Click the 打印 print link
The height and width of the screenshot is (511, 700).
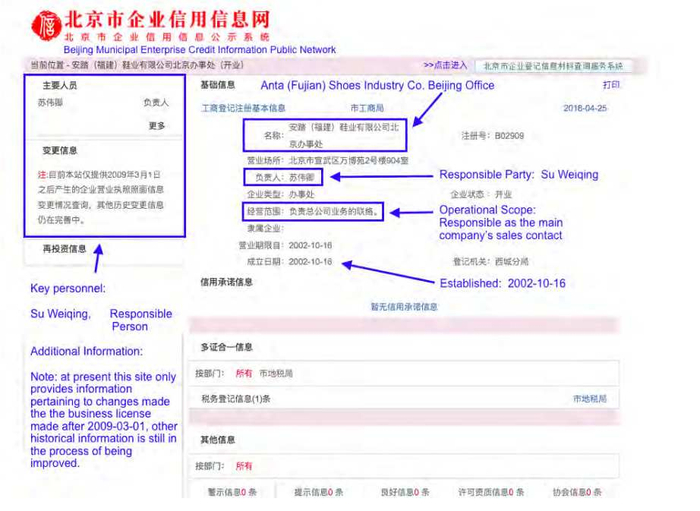[611, 85]
